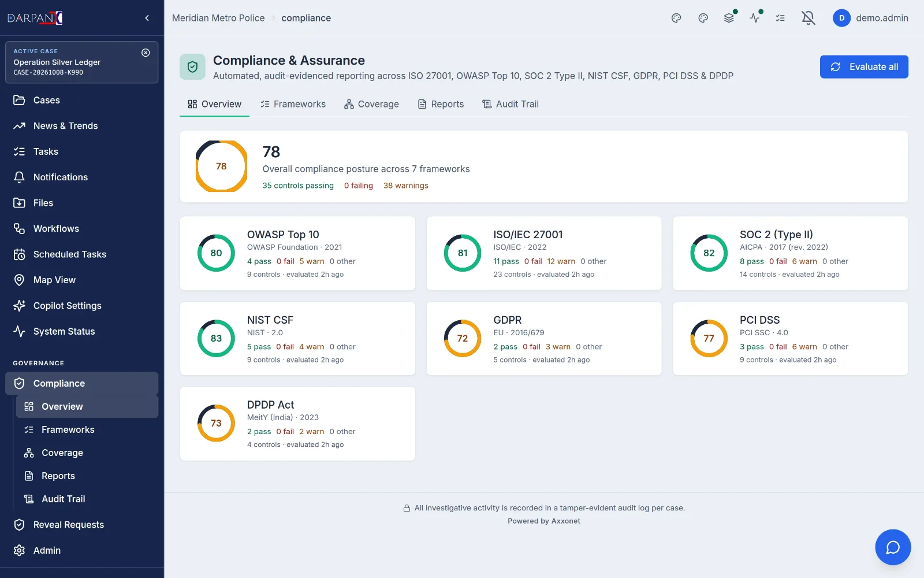Image resolution: width=924 pixels, height=578 pixels.
Task: Open the Tasks page from the sidebar
Action: tap(82, 151)
